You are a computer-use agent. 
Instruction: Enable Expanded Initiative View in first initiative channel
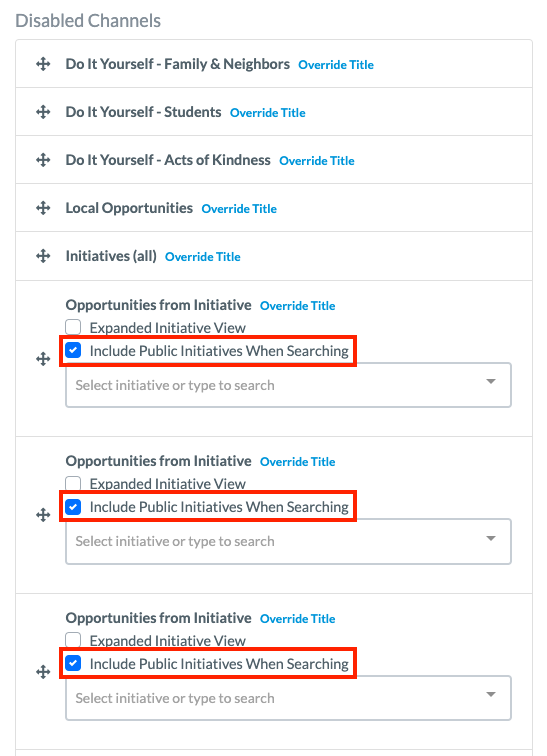[73, 327]
